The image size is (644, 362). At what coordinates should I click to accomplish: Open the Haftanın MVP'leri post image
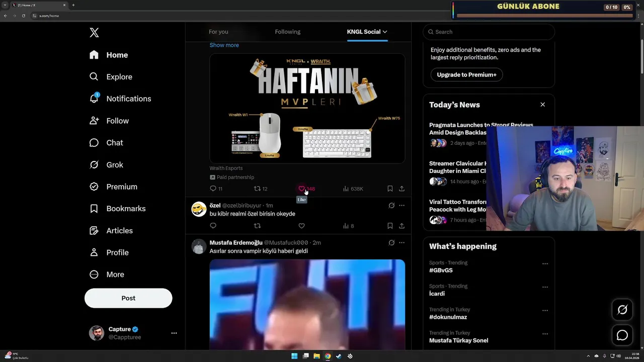point(307,109)
